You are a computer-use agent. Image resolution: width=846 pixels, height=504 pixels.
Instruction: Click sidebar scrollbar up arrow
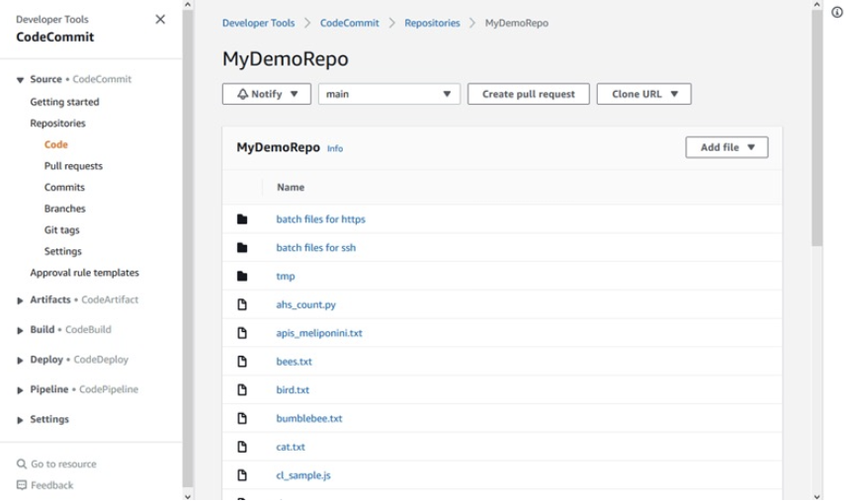tap(188, 5)
